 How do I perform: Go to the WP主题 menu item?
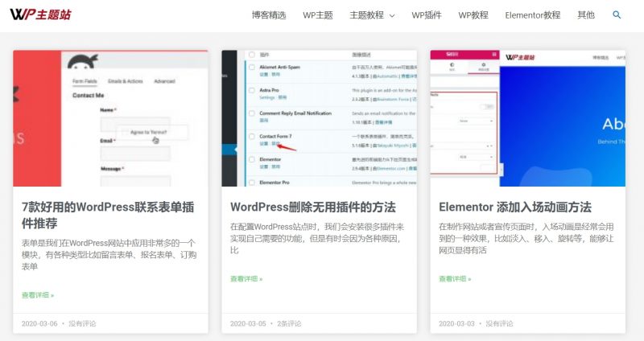pos(317,15)
